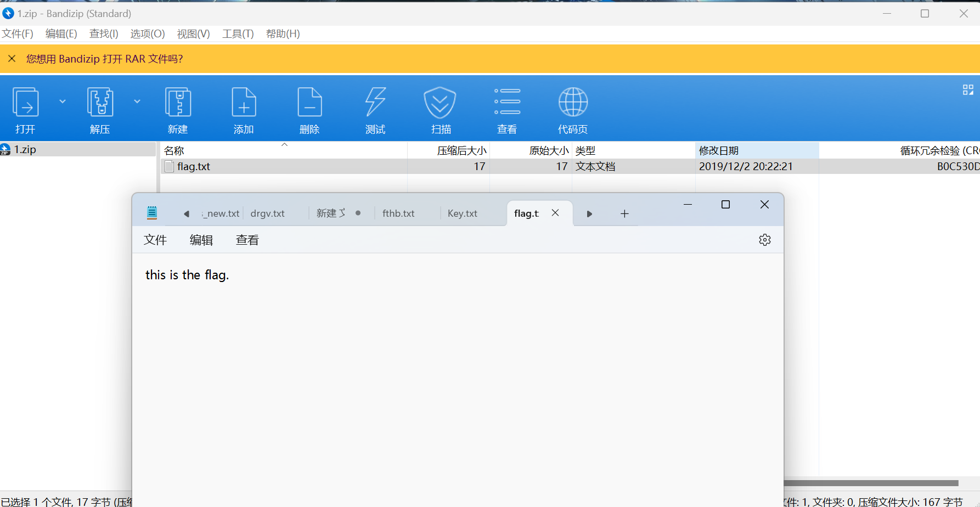The width and height of the screenshot is (980, 507).
Task: Switch to the Key.txt Notepad tab
Action: (x=463, y=213)
